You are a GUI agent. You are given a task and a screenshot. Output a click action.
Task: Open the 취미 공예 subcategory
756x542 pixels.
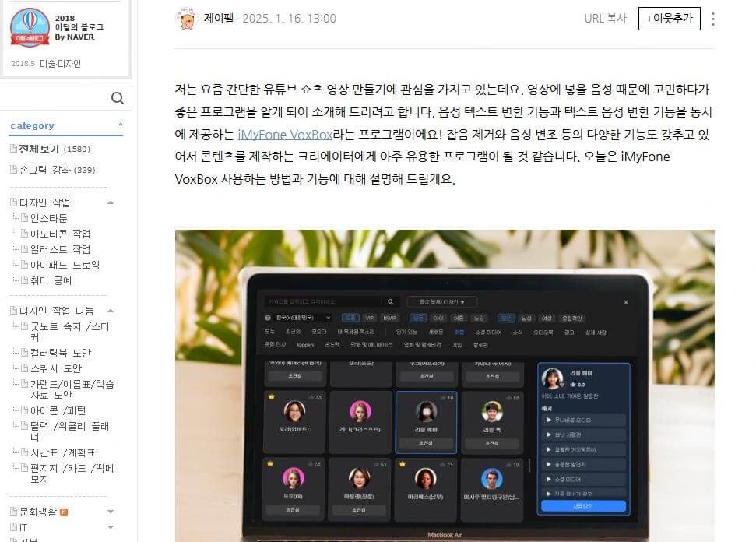tap(51, 280)
